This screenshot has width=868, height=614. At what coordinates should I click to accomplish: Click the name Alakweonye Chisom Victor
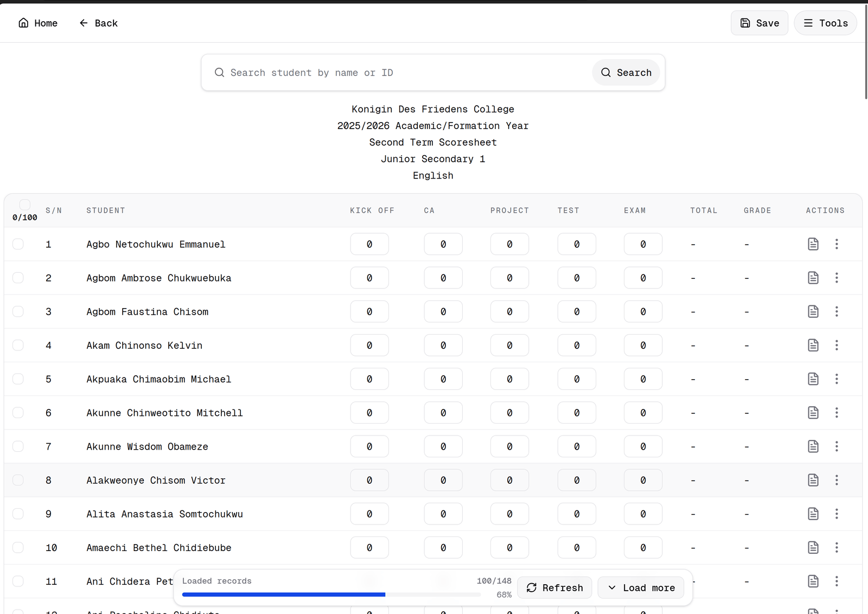point(156,480)
